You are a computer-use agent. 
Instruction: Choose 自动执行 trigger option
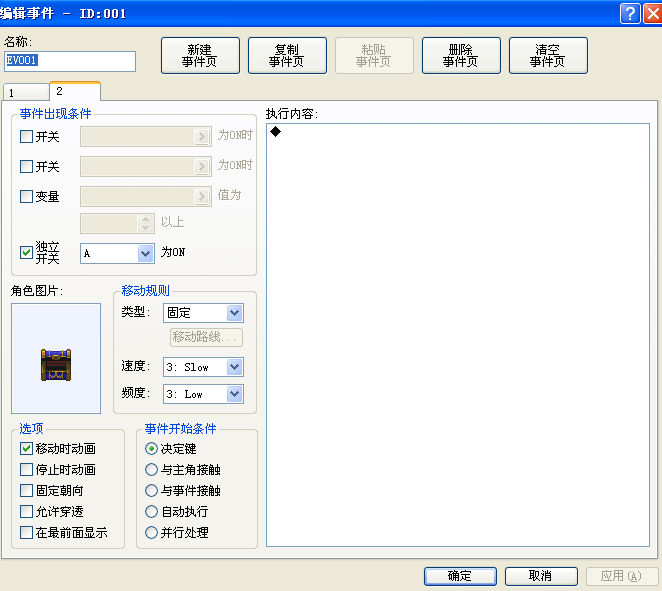pyautogui.click(x=151, y=512)
